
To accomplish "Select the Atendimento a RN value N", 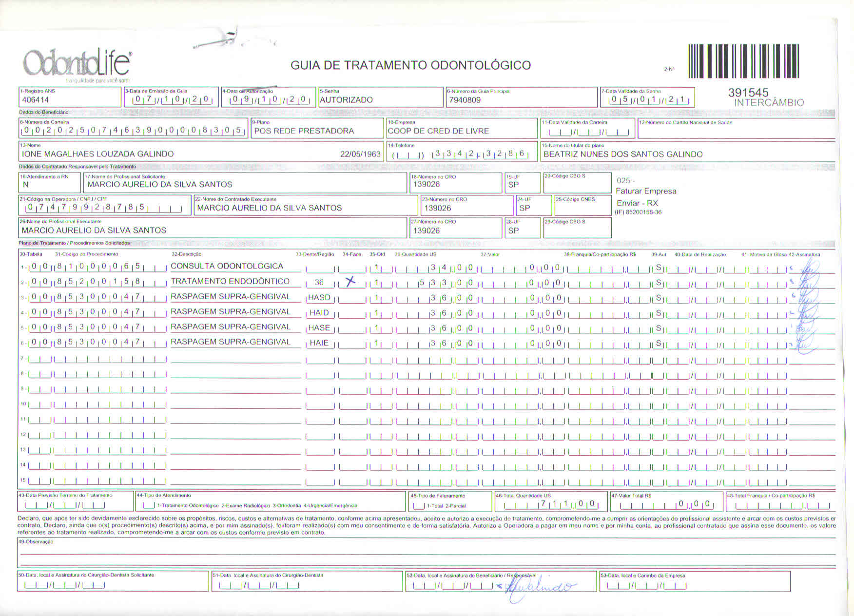I will click(x=26, y=185).
